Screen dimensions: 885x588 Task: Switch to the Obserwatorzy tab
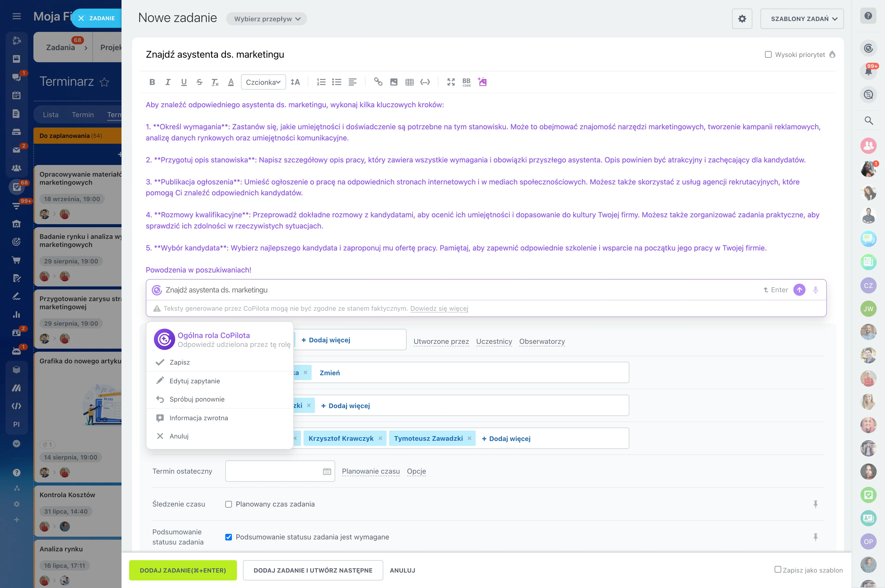tap(542, 341)
